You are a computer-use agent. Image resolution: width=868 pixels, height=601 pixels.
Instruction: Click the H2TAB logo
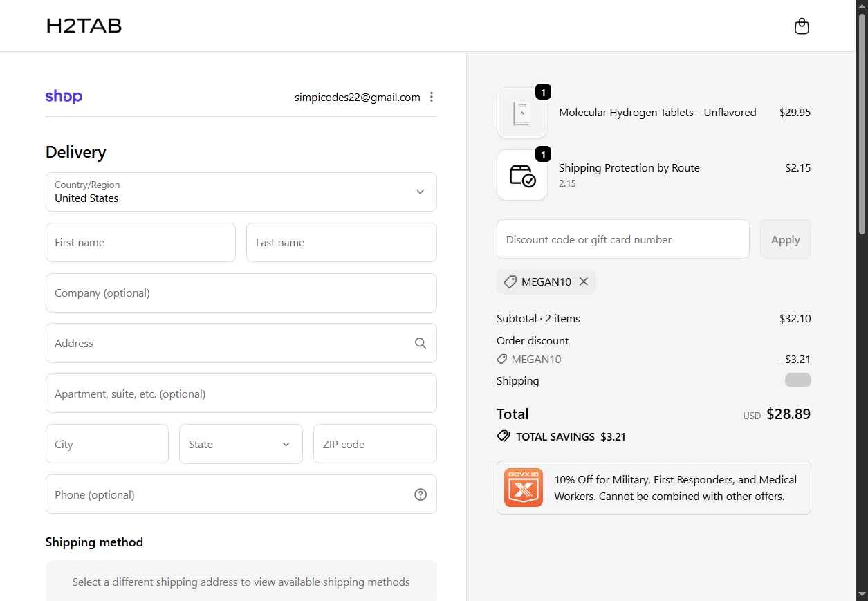pyautogui.click(x=84, y=26)
